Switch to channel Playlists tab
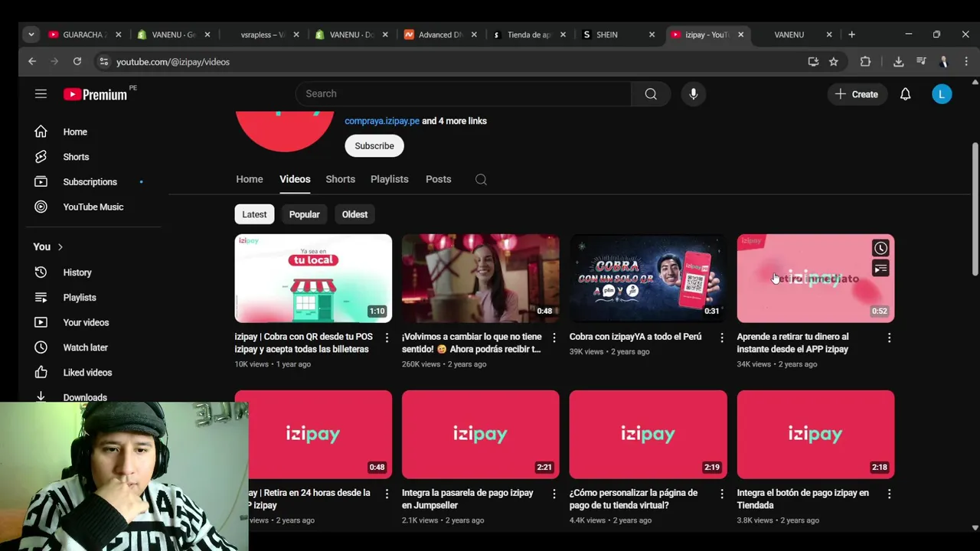The width and height of the screenshot is (980, 551). (389, 179)
